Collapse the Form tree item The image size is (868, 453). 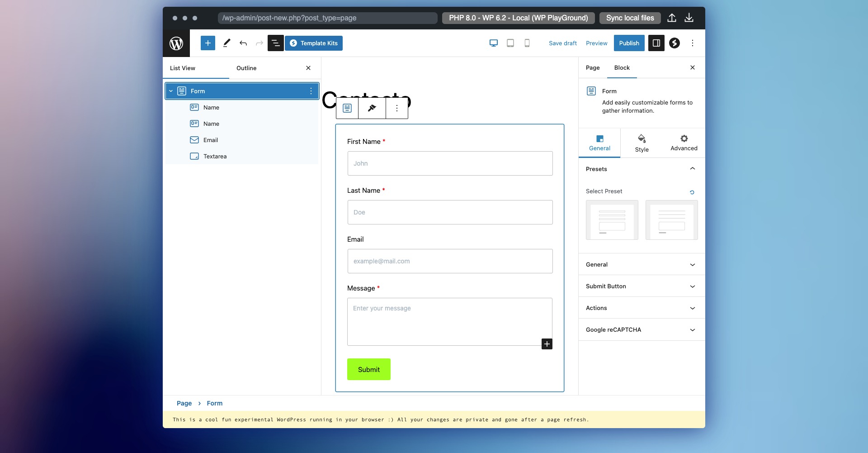(x=171, y=91)
